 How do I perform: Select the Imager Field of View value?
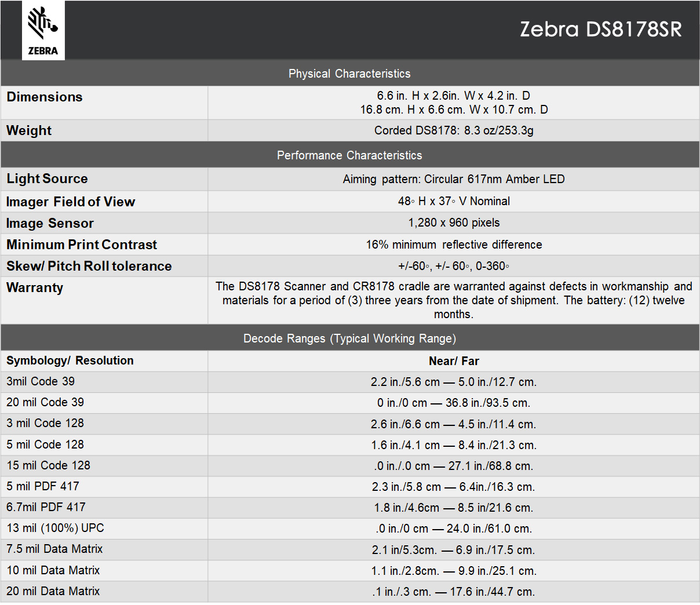pyautogui.click(x=454, y=201)
